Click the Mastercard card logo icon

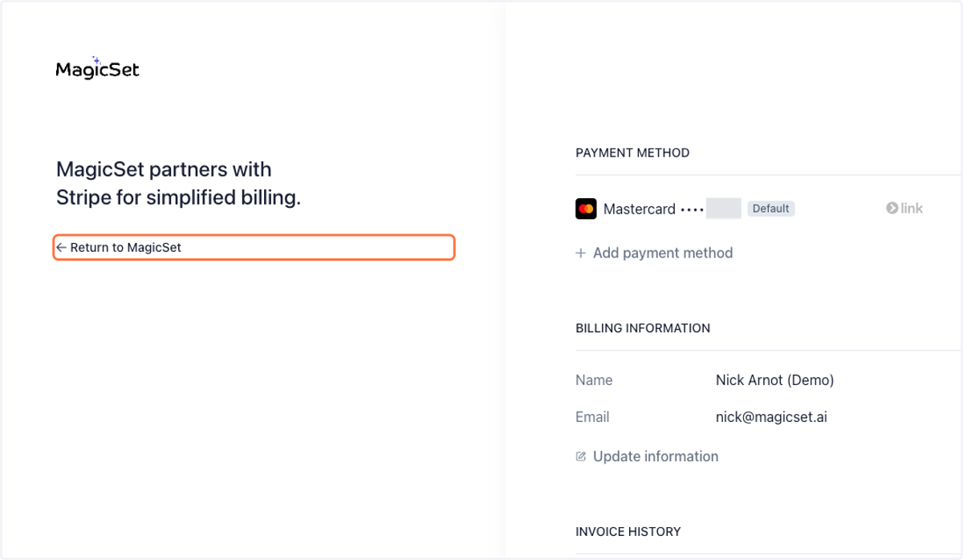(x=586, y=209)
